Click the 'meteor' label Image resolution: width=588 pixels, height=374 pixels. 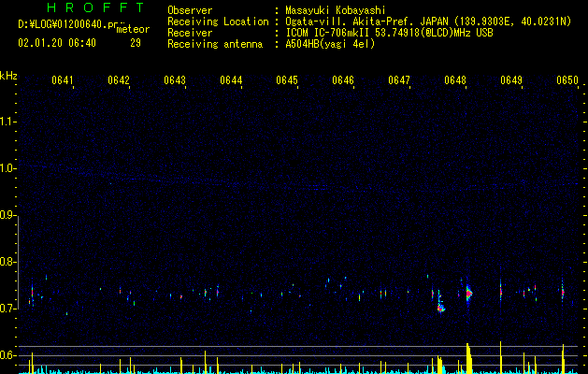(x=133, y=29)
